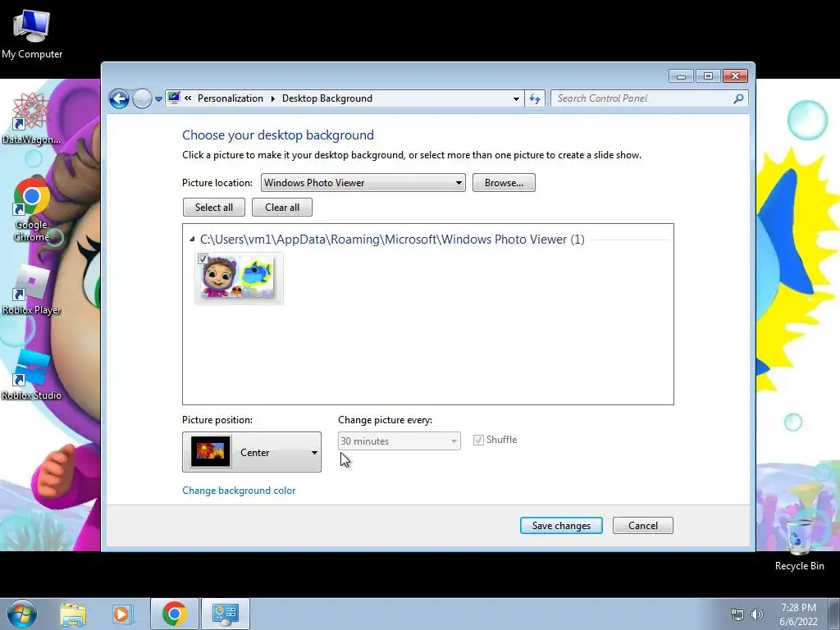Uncheck the wallpaper thumbnail checkbox
Image resolution: width=840 pixels, height=630 pixels.
tap(203, 258)
